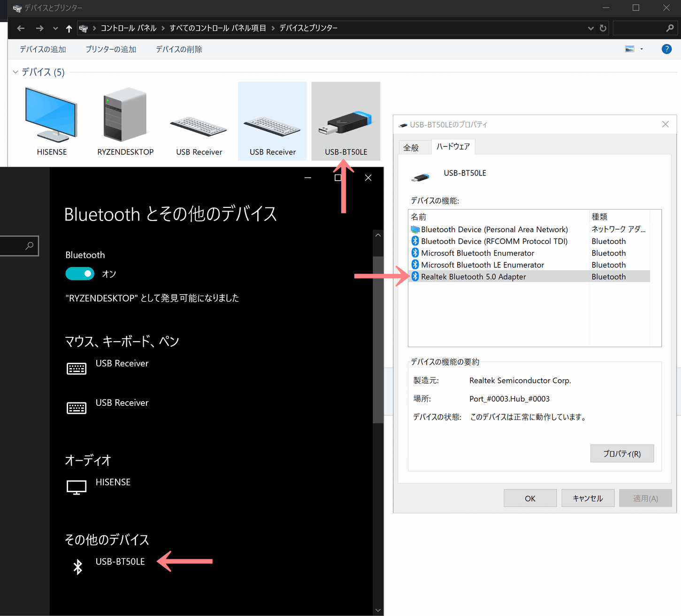Open コントロール パネル breadcrumb
The image size is (681, 616).
coord(129,28)
